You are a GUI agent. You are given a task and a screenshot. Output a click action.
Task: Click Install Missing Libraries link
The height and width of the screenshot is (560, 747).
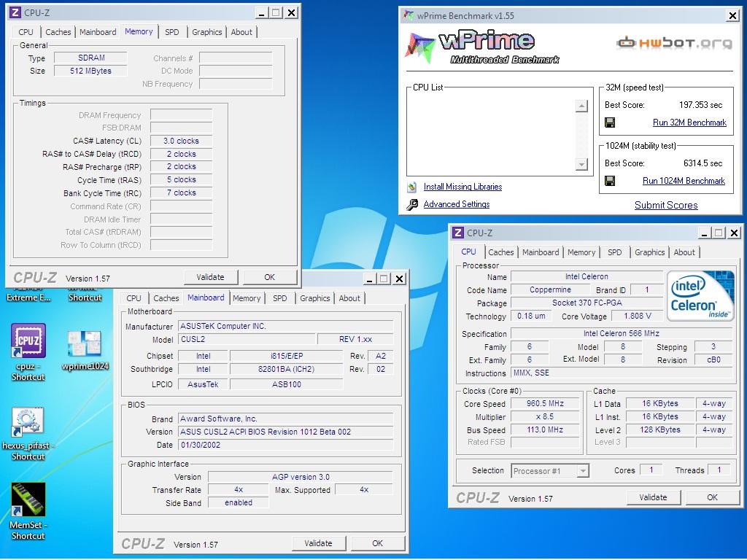pos(462,187)
